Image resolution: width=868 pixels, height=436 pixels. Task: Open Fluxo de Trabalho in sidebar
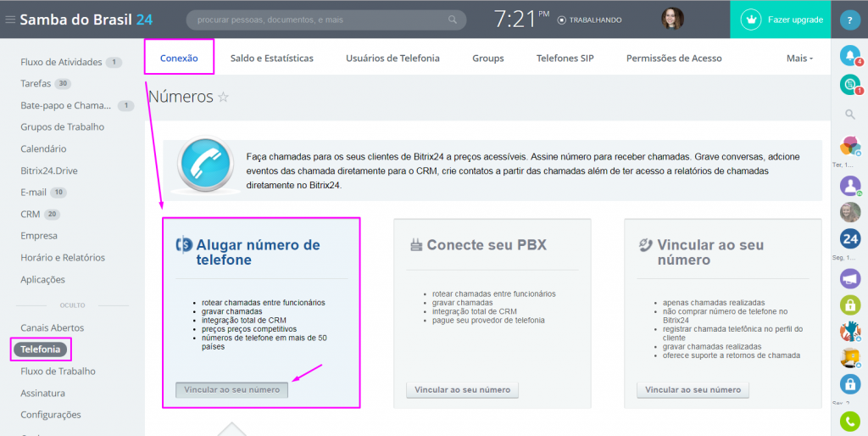[x=58, y=372]
